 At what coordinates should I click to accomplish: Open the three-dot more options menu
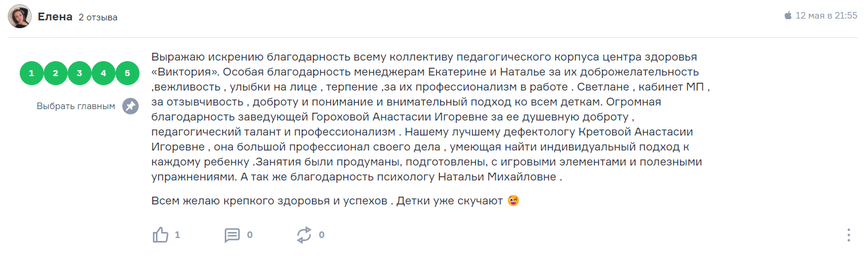[x=848, y=235]
